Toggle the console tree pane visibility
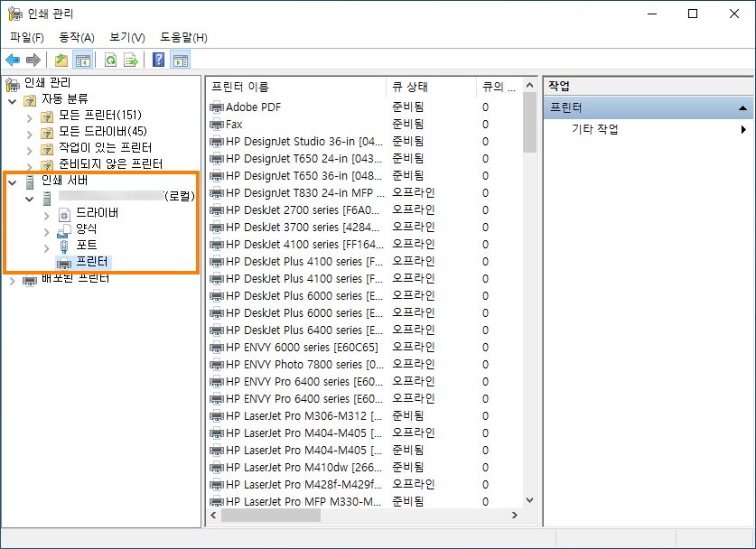 point(83,59)
